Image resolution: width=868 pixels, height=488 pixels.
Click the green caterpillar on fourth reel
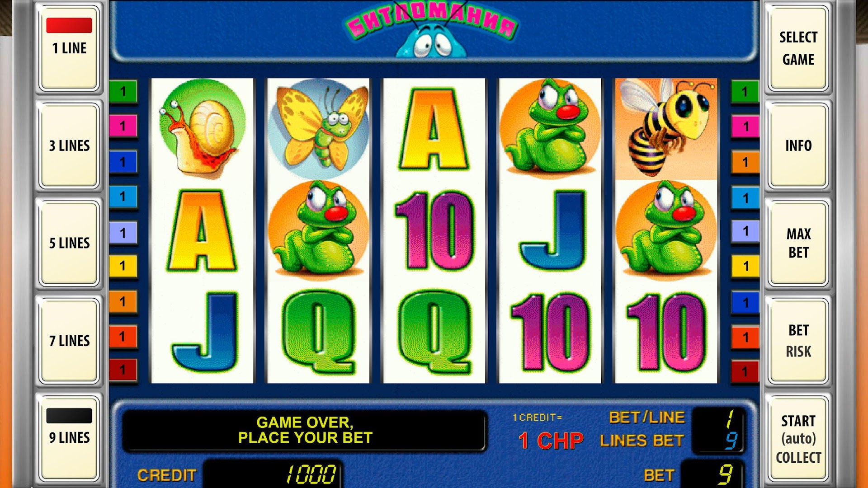[550, 128]
